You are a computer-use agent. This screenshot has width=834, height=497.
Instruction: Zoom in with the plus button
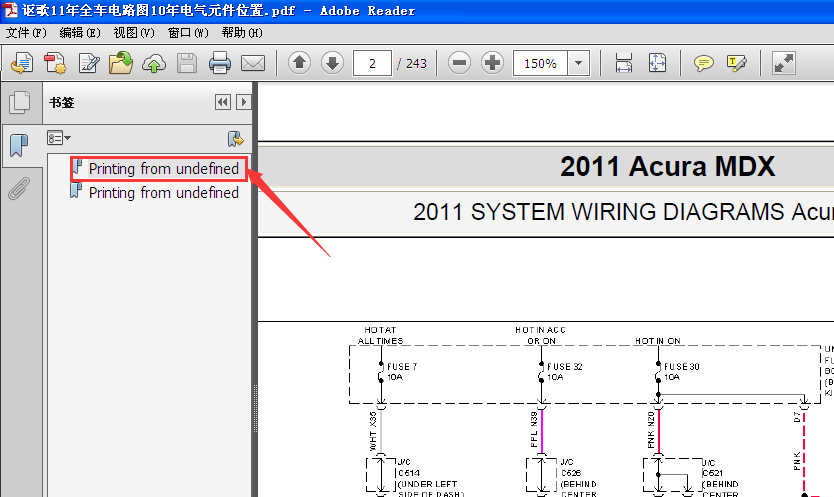pos(493,63)
